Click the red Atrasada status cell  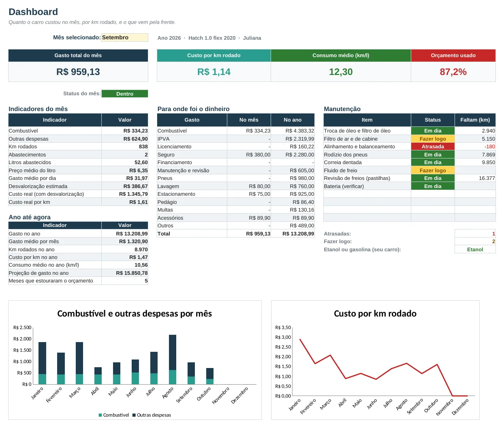(433, 147)
